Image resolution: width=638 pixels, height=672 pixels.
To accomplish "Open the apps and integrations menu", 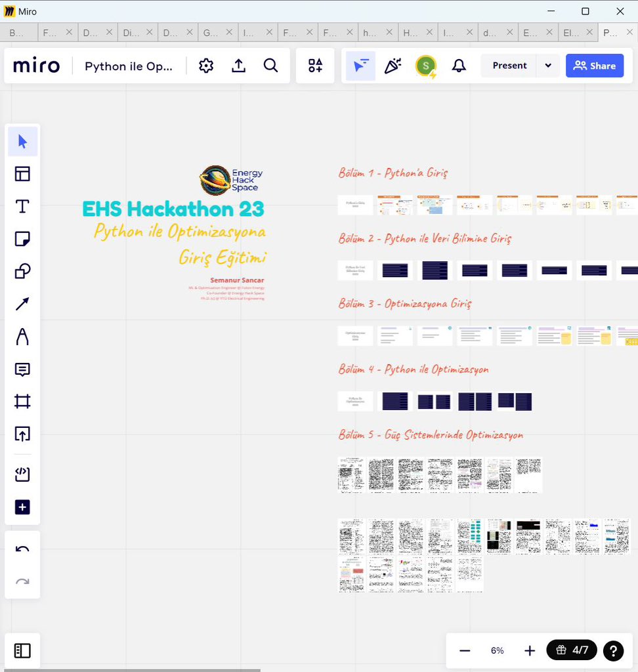I will [x=315, y=66].
